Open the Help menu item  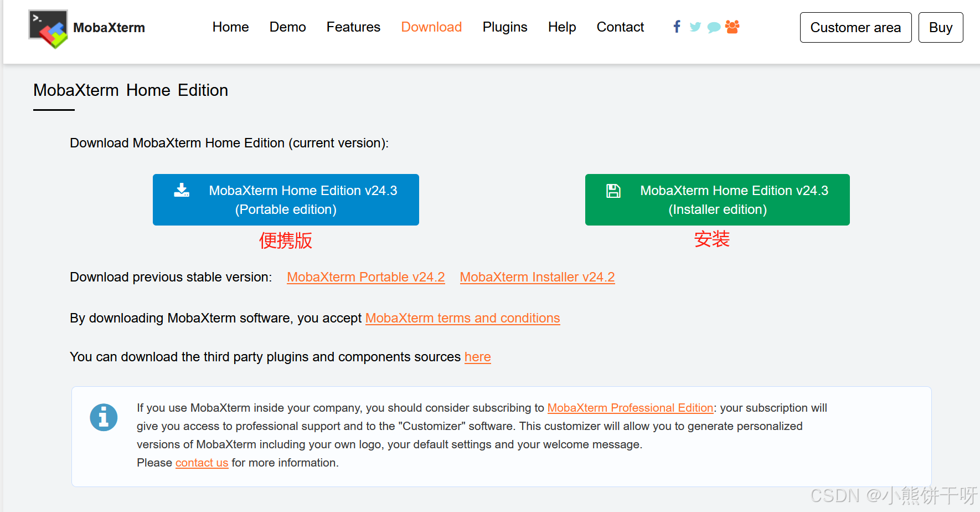pyautogui.click(x=562, y=27)
